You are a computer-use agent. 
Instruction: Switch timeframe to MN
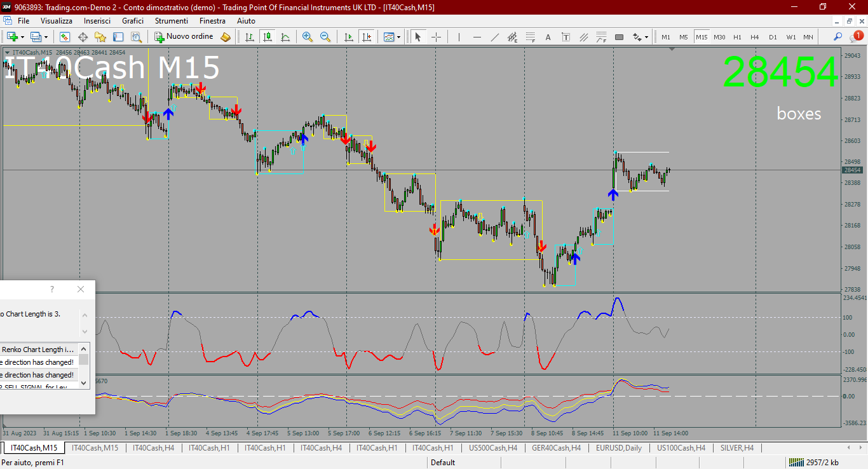[808, 37]
